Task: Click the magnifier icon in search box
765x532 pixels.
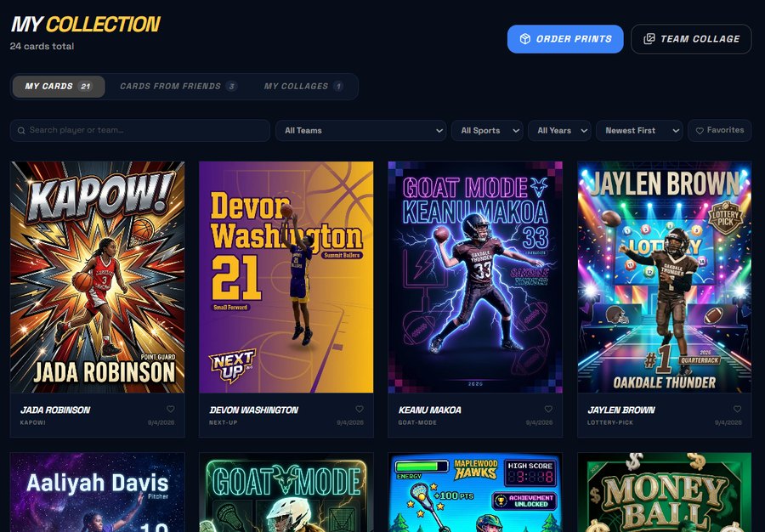Action: (21, 130)
